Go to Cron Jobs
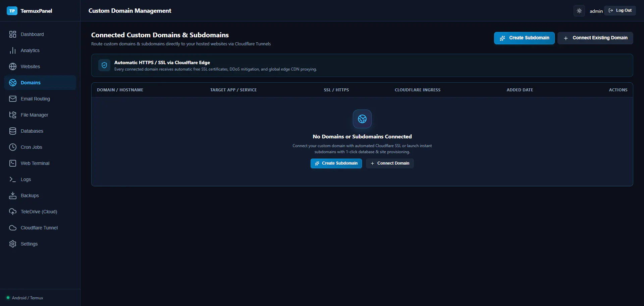 (x=40, y=147)
